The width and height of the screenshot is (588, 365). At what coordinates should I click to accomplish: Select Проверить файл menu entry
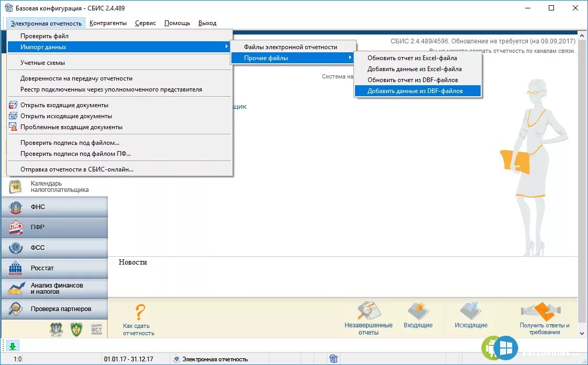point(119,36)
